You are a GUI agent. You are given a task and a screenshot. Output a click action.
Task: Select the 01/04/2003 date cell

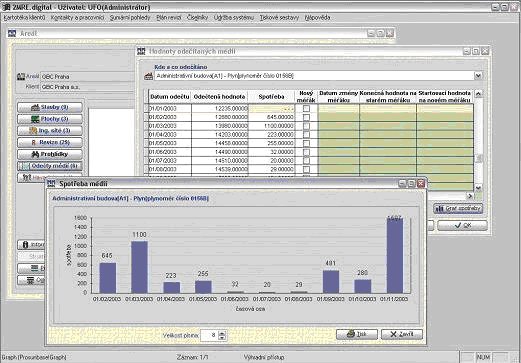pyautogui.click(x=170, y=135)
